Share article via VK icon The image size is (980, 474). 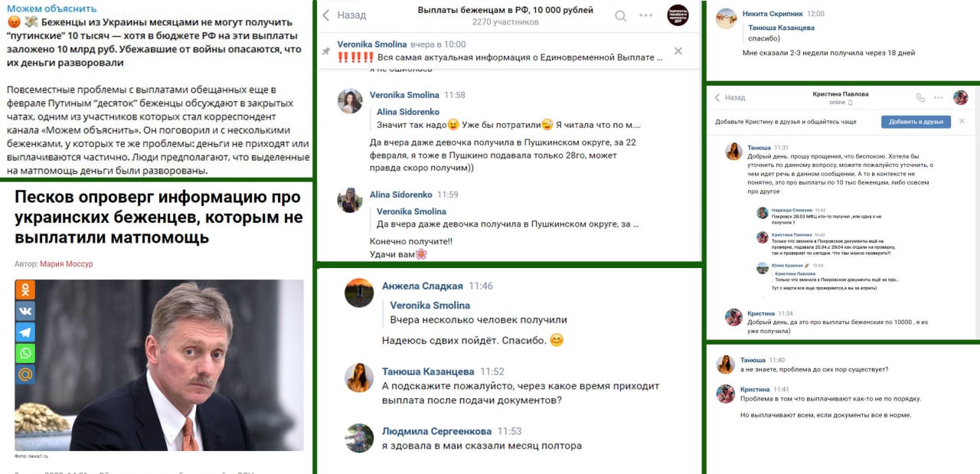(x=25, y=311)
